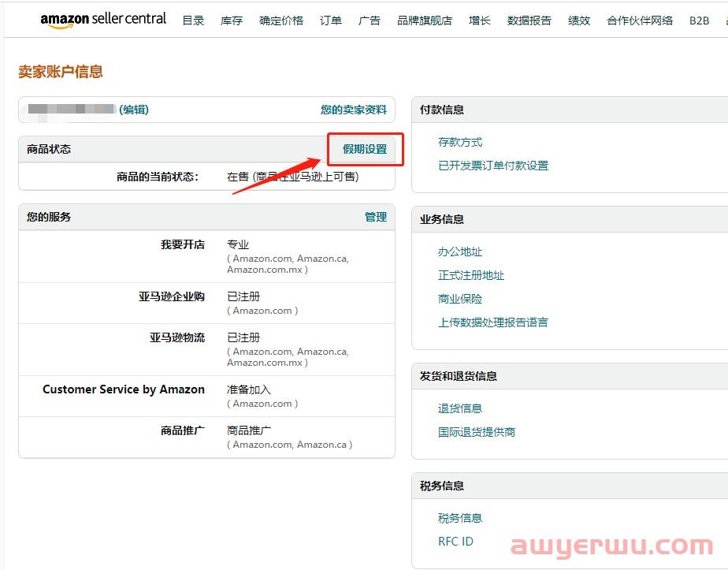Select 业务信息 section header
The width and height of the screenshot is (728, 570).
(441, 219)
